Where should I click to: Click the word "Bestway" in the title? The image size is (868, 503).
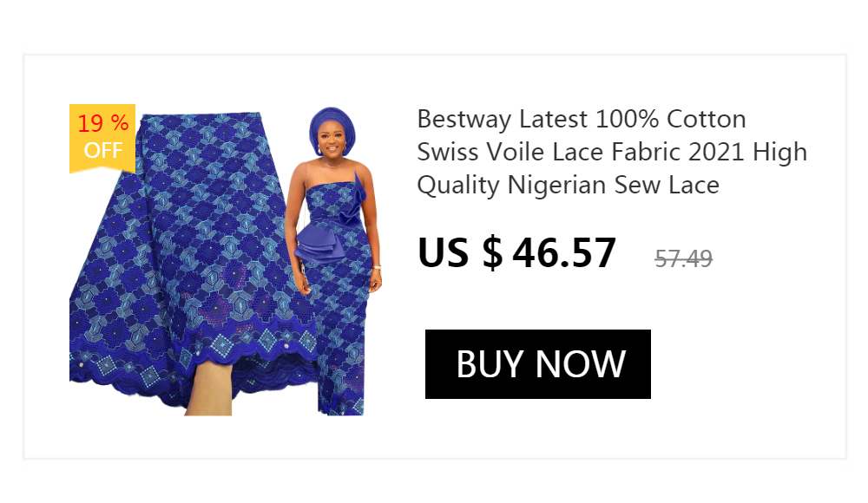pos(464,120)
